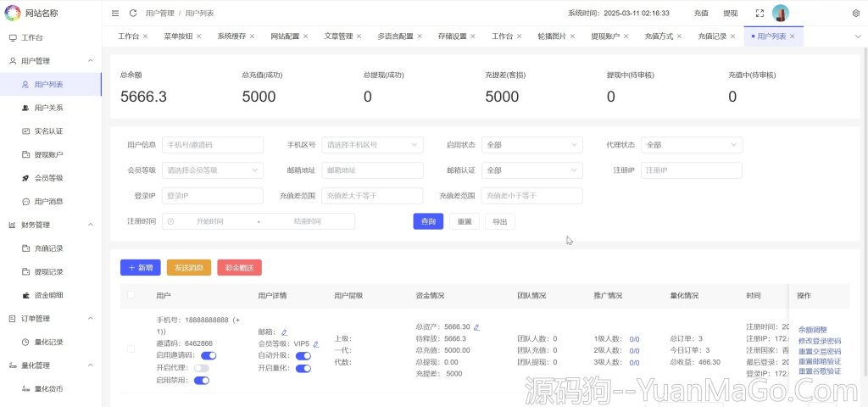Click the refresh page icon

click(133, 14)
